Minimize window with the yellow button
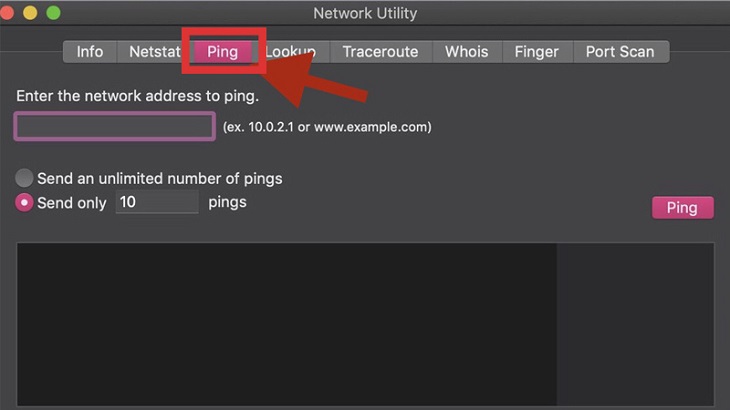Viewport: 730px width, 410px height. click(x=30, y=13)
